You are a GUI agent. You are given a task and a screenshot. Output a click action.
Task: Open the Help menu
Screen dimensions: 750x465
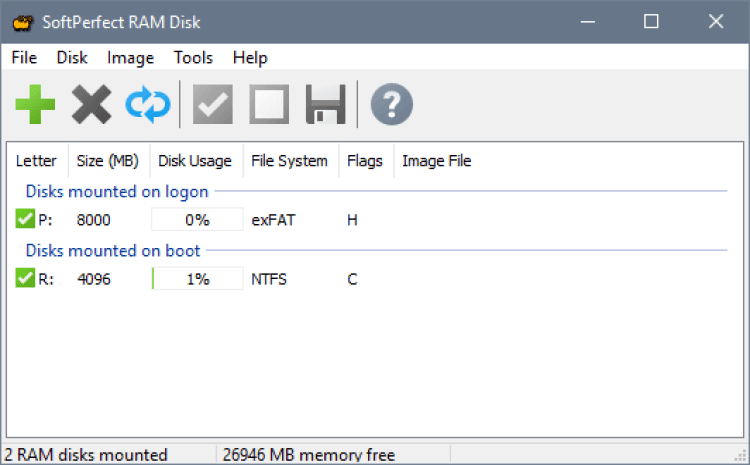coord(250,58)
